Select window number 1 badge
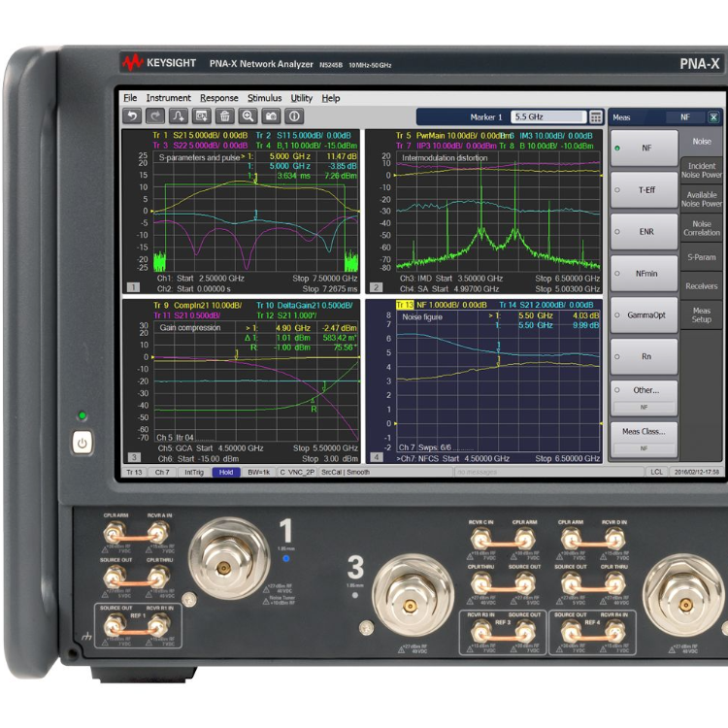Viewport: 728px width, 728px height. pos(133,287)
